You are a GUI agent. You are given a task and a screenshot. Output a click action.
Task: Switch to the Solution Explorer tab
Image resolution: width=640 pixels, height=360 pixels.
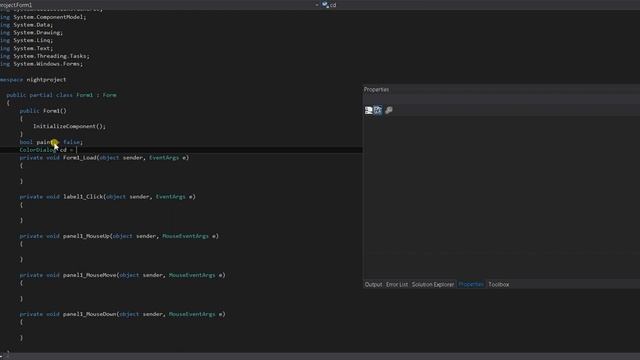tap(433, 284)
